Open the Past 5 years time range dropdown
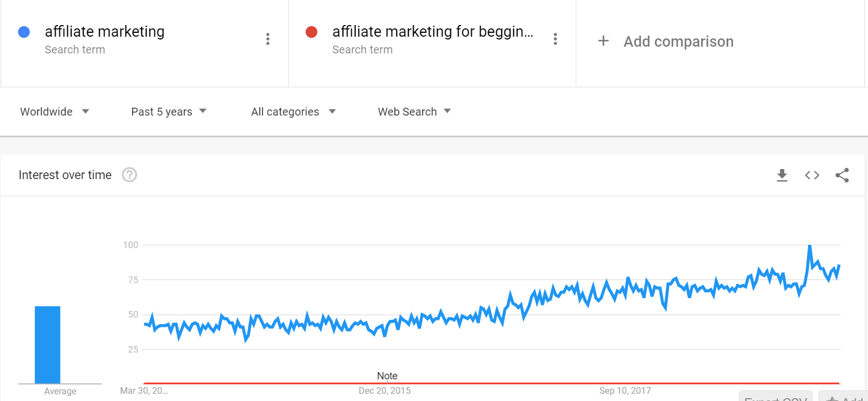Image resolution: width=868 pixels, height=401 pixels. (169, 112)
